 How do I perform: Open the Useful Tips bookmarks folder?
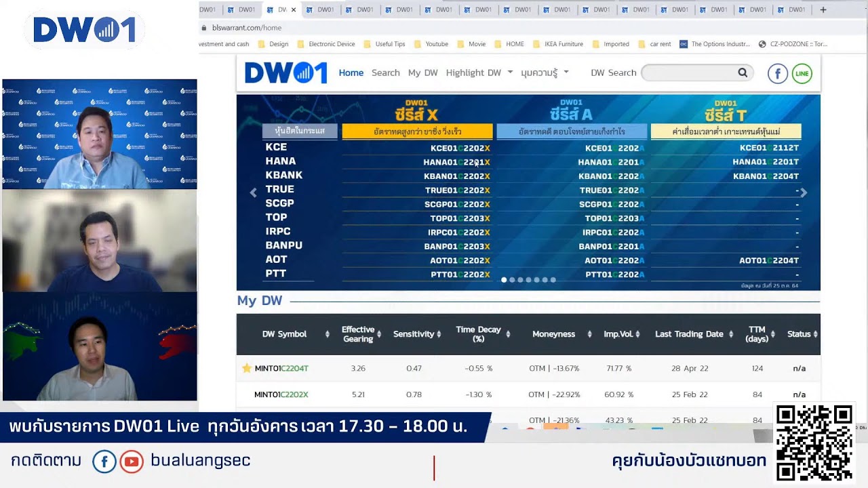[x=384, y=44]
